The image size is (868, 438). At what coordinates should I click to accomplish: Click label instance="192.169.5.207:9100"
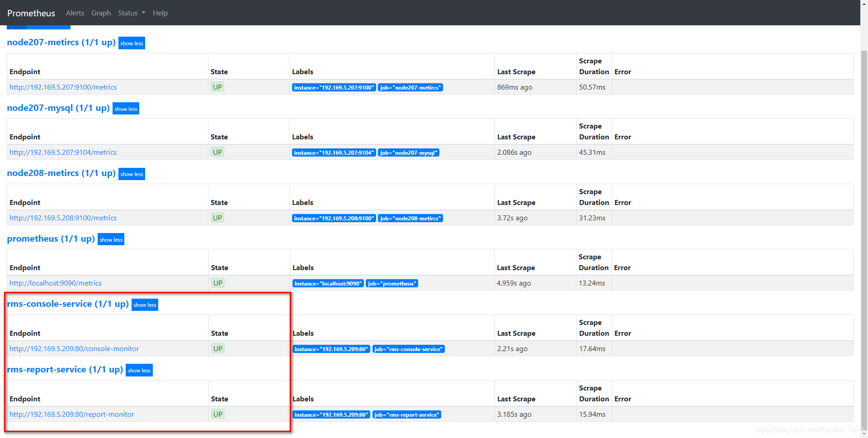334,88
